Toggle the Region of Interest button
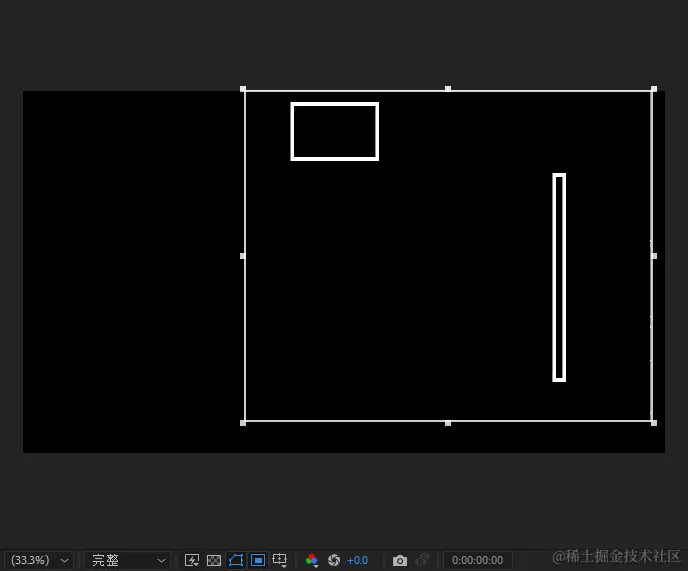Screen dimensions: 688x571 click(x=258, y=560)
